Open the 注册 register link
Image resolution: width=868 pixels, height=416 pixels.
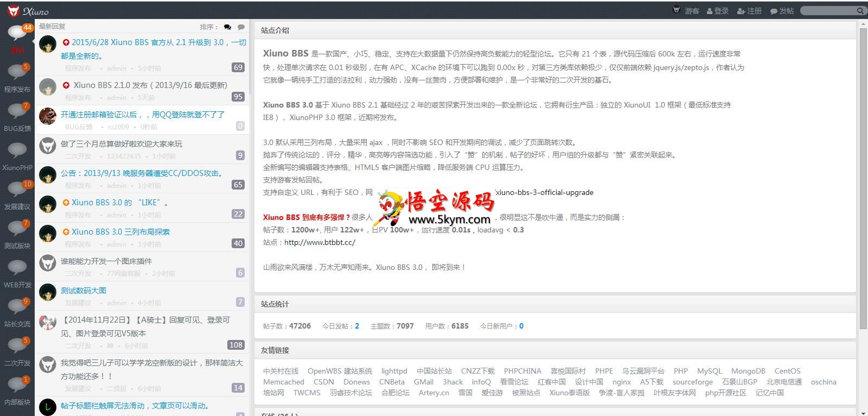pyautogui.click(x=750, y=11)
